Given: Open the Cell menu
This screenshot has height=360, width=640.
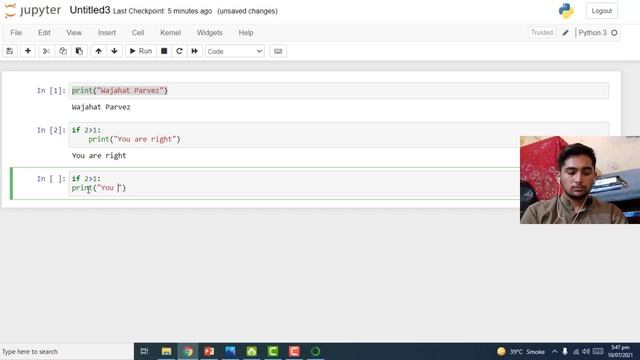Looking at the screenshot, I should 138,33.
